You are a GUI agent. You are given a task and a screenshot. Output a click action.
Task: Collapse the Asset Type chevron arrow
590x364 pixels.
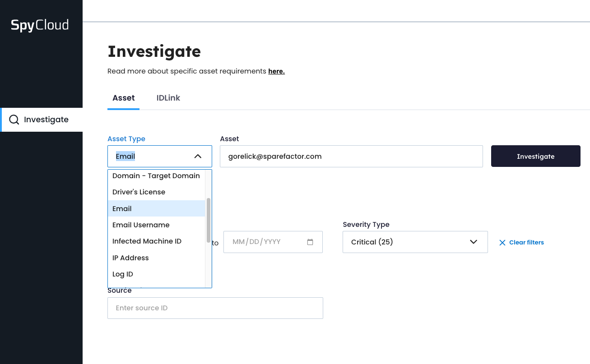(198, 157)
